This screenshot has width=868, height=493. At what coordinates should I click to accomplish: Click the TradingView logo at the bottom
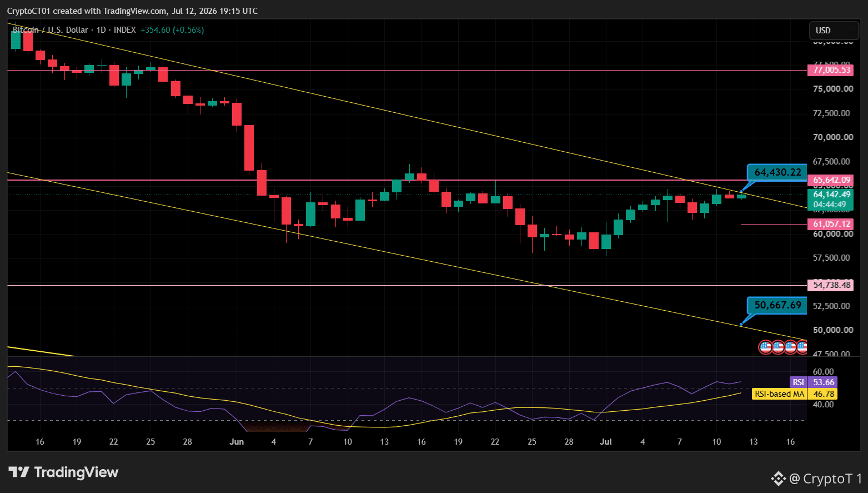pos(63,472)
